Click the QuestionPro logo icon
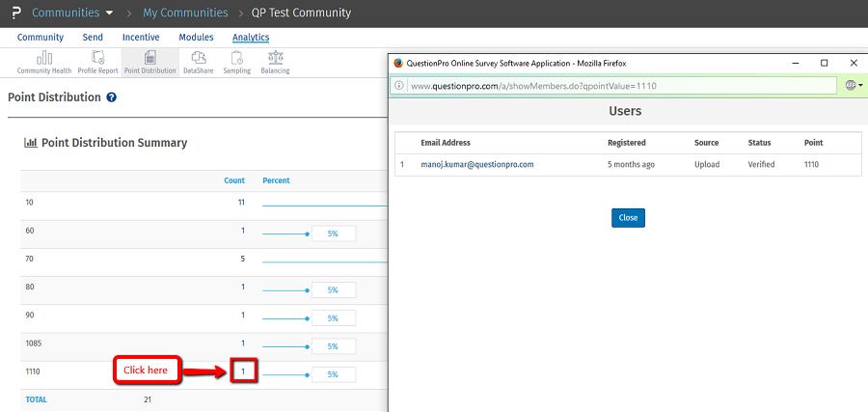 [x=12, y=13]
